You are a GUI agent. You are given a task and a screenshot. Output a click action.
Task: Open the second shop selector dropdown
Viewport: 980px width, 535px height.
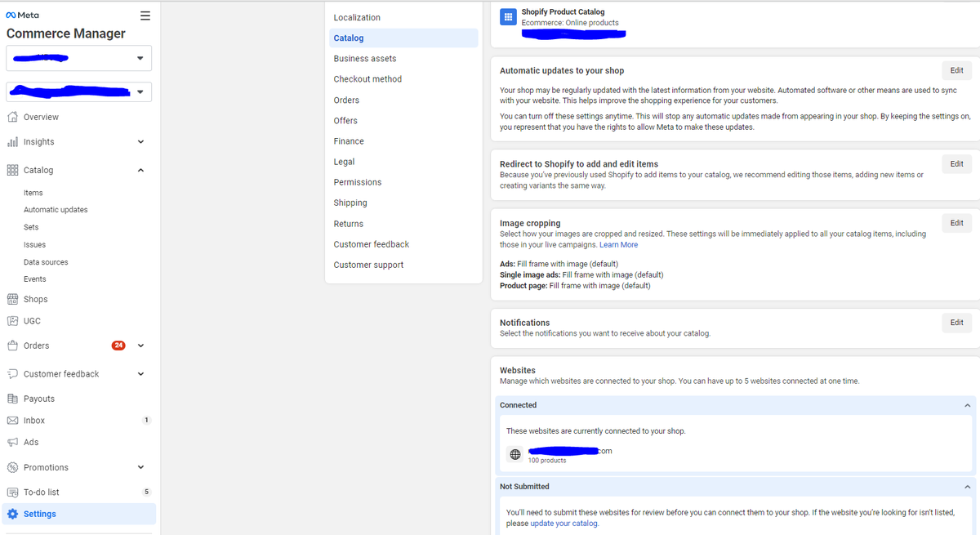click(x=78, y=91)
